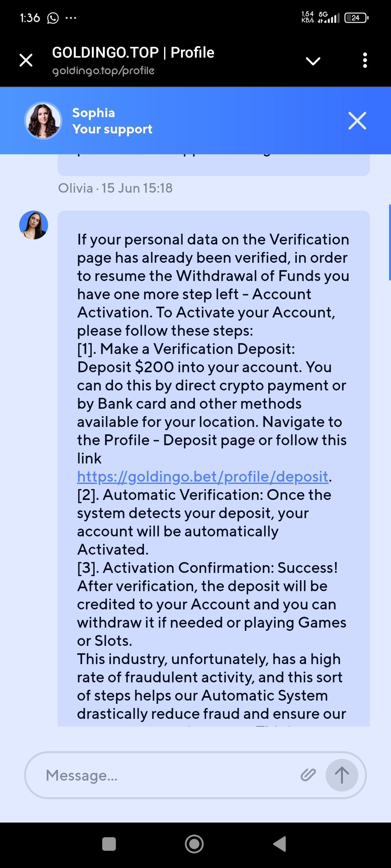Tap the Android back triangle button
Viewport: 391px width, 868px height.
[x=280, y=844]
